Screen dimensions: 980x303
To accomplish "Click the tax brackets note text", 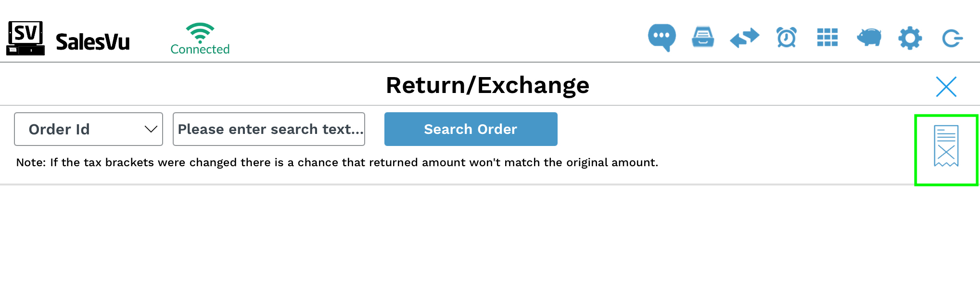I will pyautogui.click(x=337, y=162).
